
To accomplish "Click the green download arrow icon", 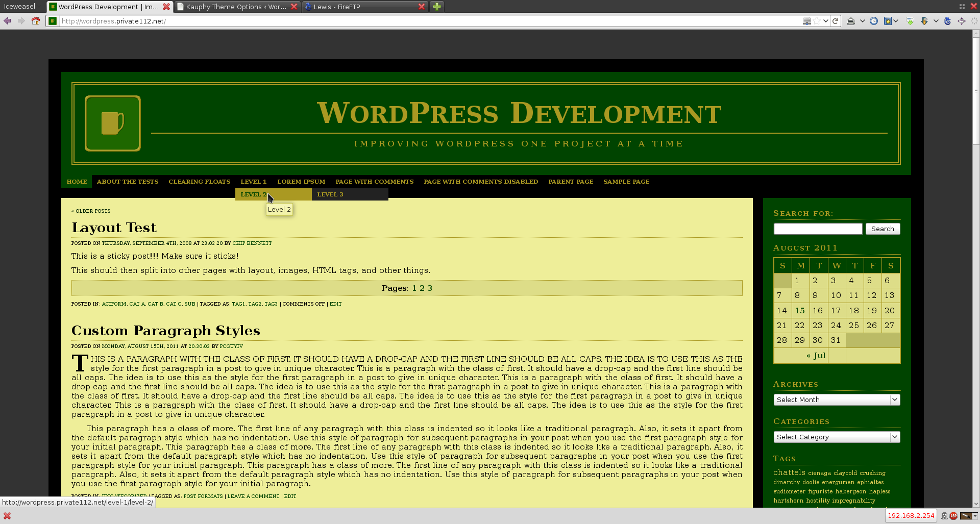I will [910, 21].
